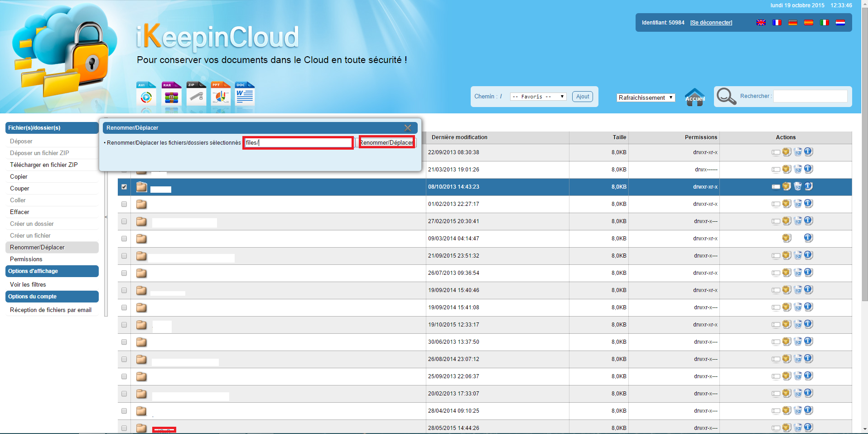Check the checkbox on the first folder row
Viewport: 868px width, 434px height.
point(124,152)
